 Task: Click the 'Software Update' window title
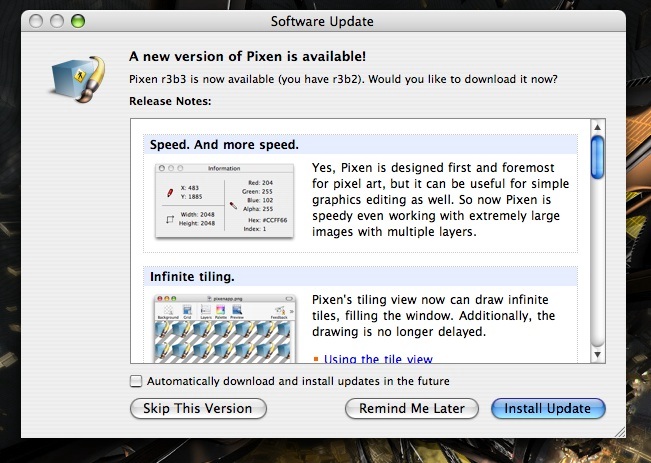coord(322,21)
